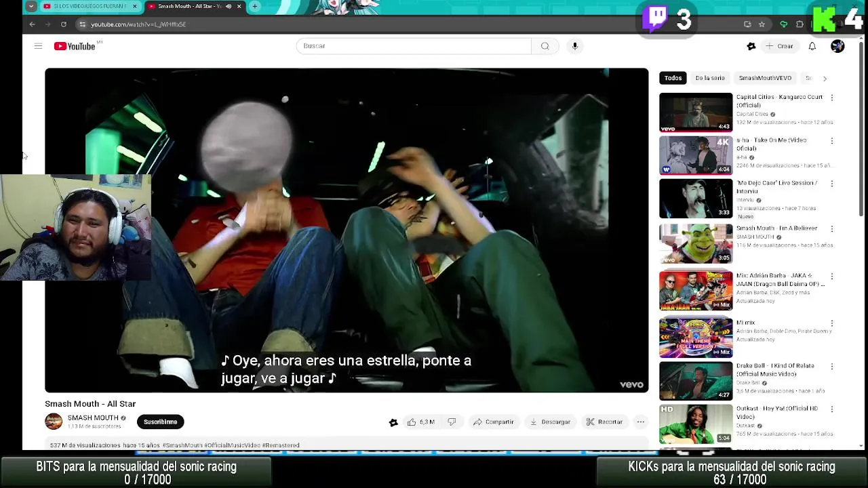Go back in browser history

tap(32, 24)
